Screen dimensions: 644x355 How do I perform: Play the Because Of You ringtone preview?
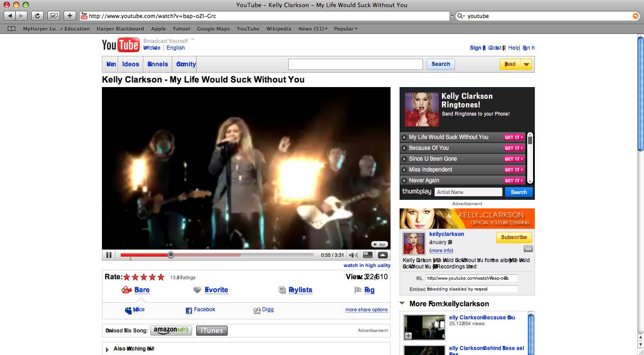405,148
